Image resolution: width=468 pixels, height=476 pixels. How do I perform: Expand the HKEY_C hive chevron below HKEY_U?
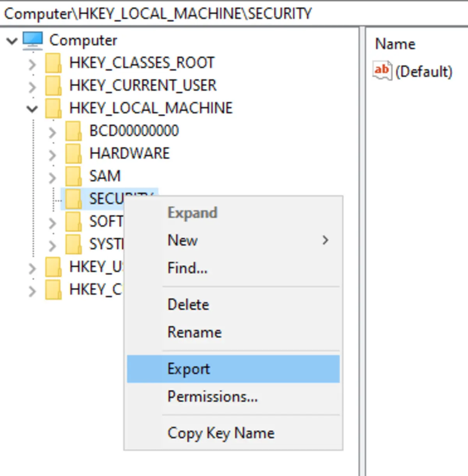tap(32, 291)
